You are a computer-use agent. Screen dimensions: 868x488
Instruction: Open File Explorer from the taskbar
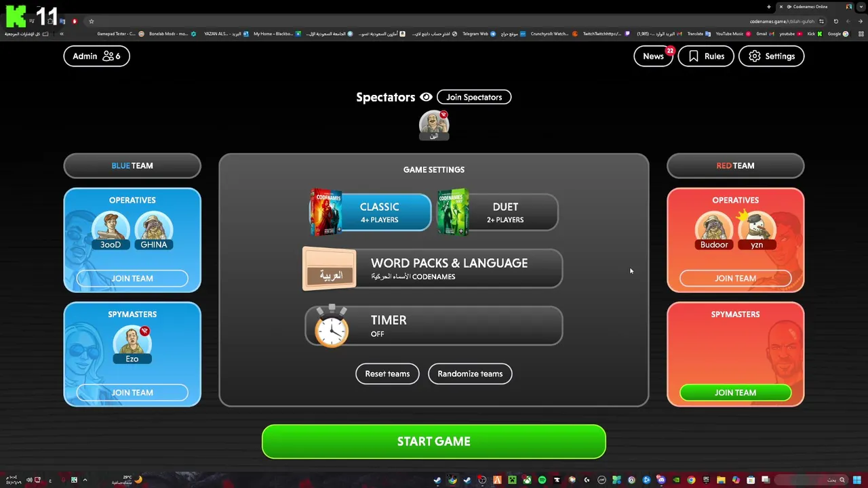[721, 480]
